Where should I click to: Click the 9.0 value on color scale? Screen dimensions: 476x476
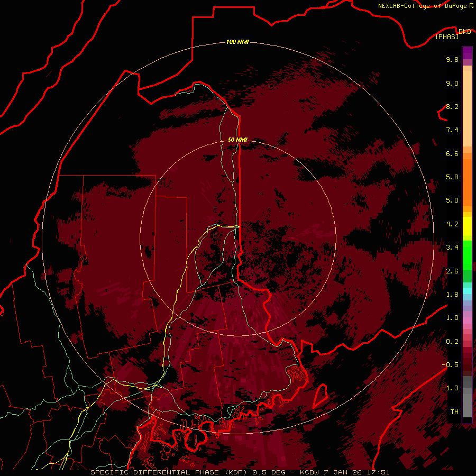[x=452, y=83]
